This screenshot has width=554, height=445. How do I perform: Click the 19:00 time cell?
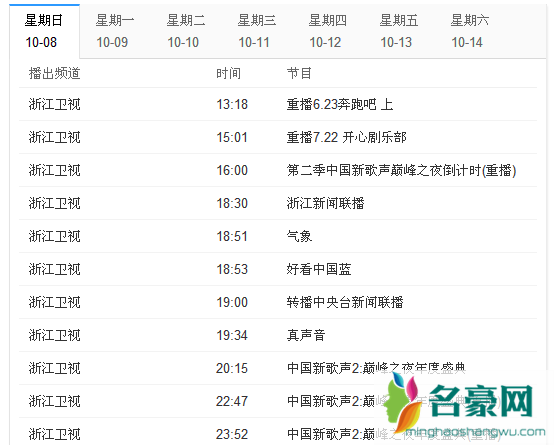(x=232, y=302)
